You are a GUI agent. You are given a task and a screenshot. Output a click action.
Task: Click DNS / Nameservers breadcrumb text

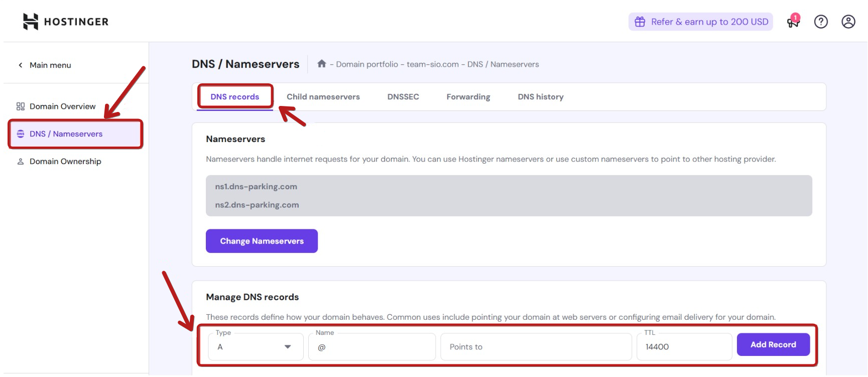point(503,64)
